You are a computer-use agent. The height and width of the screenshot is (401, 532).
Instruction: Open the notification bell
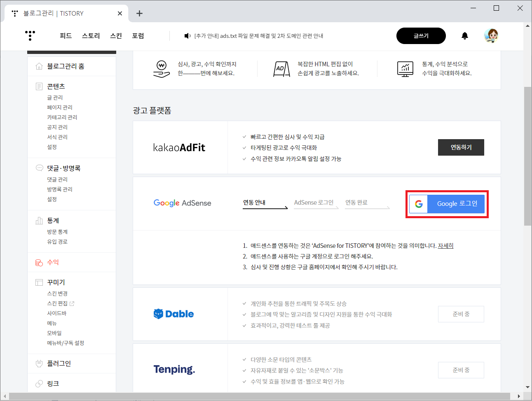click(x=465, y=36)
